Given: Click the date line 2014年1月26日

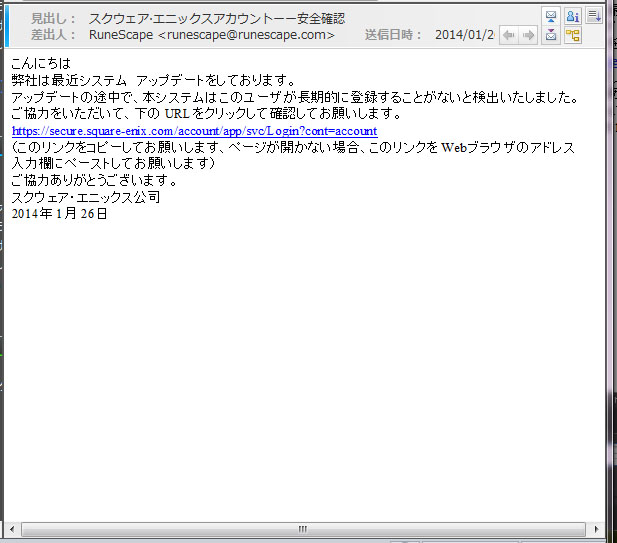Looking at the screenshot, I should pyautogui.click(x=59, y=214).
